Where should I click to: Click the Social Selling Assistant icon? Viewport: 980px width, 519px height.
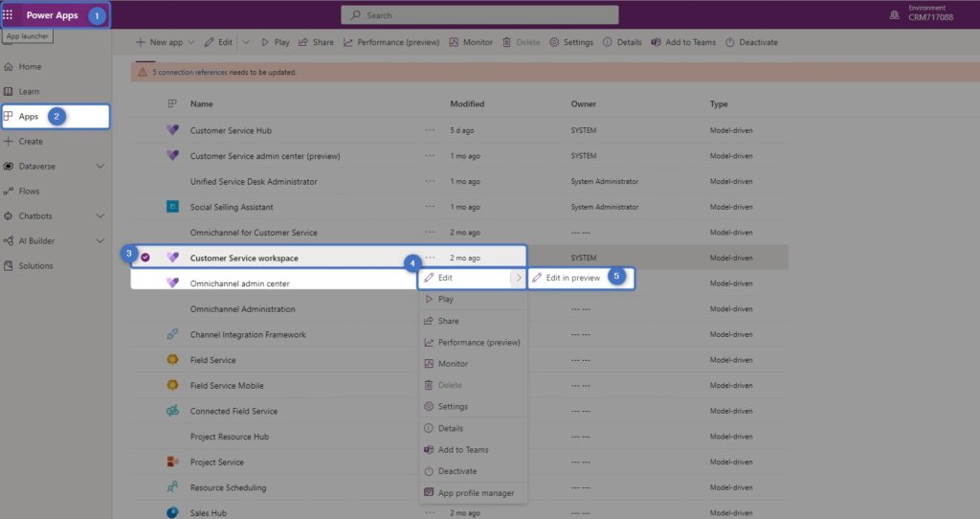[x=172, y=206]
